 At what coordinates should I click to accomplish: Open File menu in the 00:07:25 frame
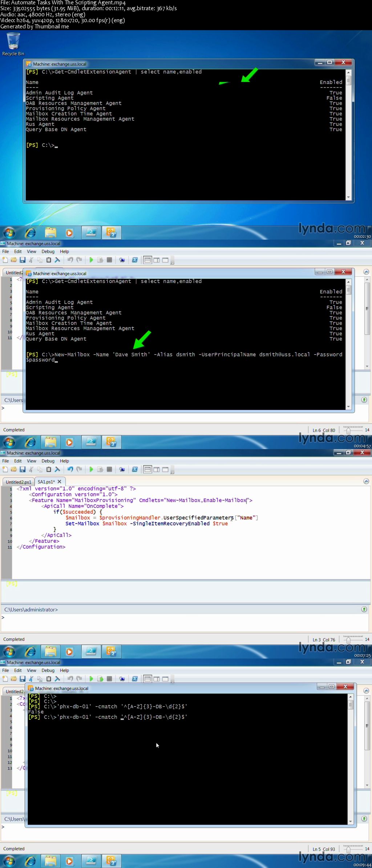(5, 461)
